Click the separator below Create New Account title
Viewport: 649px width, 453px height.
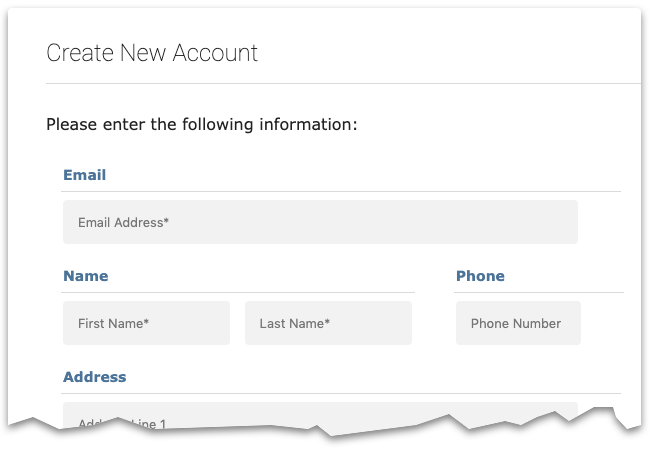(x=340, y=83)
